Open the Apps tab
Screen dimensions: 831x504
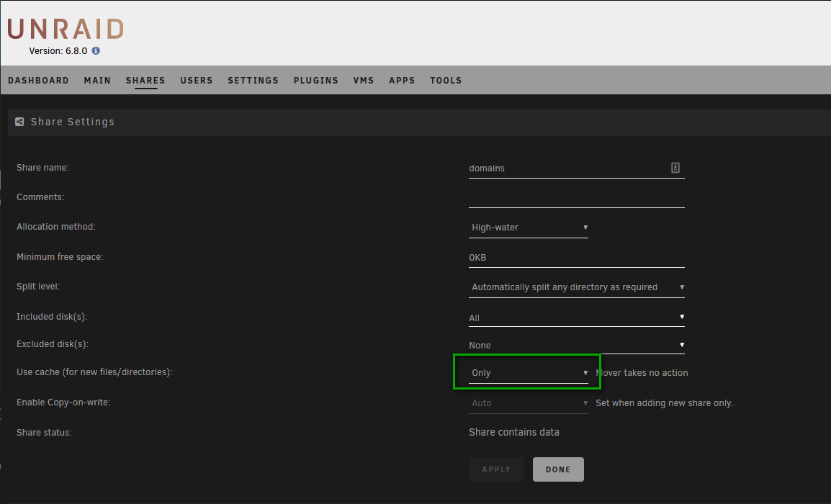click(x=402, y=81)
